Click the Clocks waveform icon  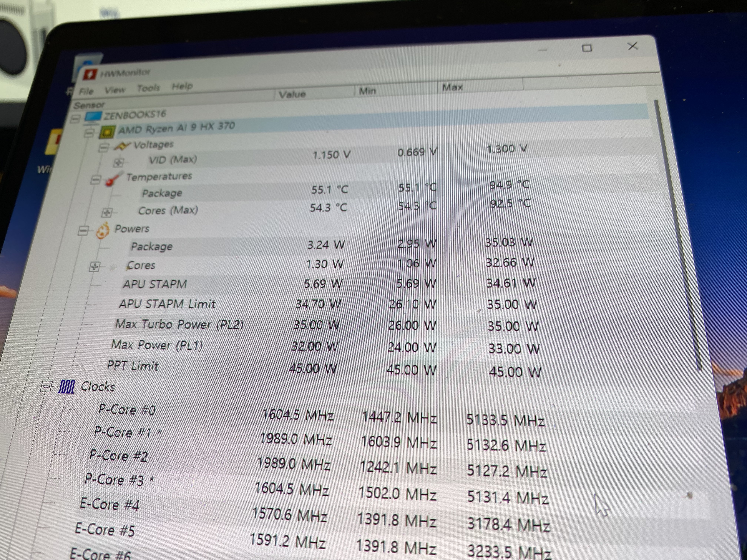(x=66, y=387)
